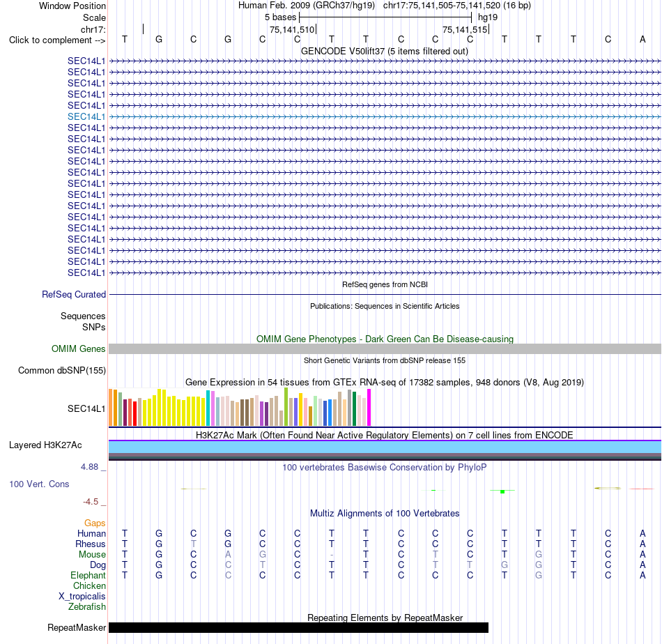Viewport: 662px width, 644px height.
Task: Click the '5 bases' scale bar label
Action: tap(280, 17)
